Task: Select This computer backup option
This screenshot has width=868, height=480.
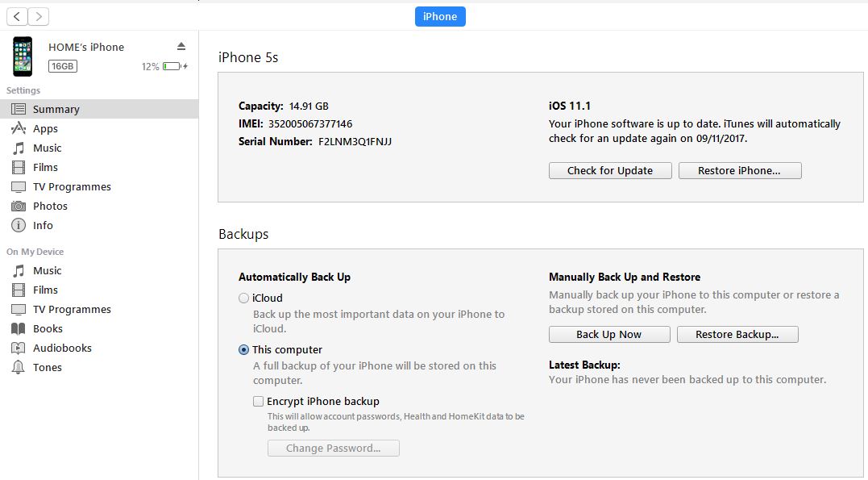Action: 244,350
